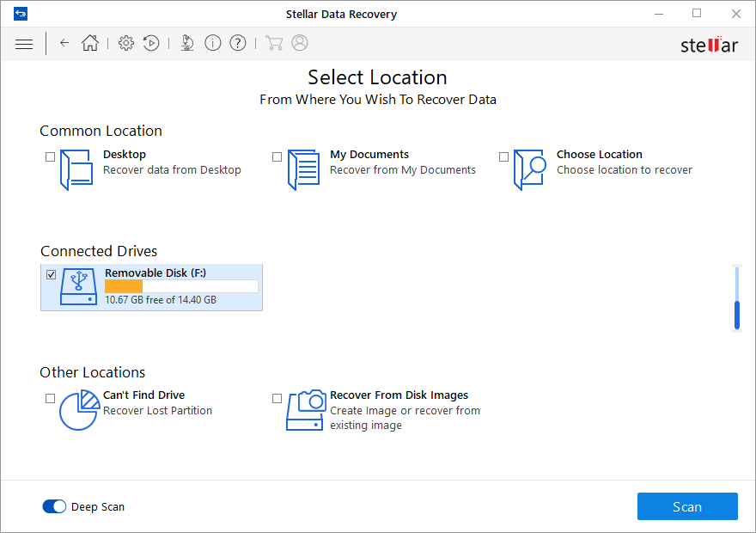Click the stellar logo
The image size is (756, 533).
709,45
